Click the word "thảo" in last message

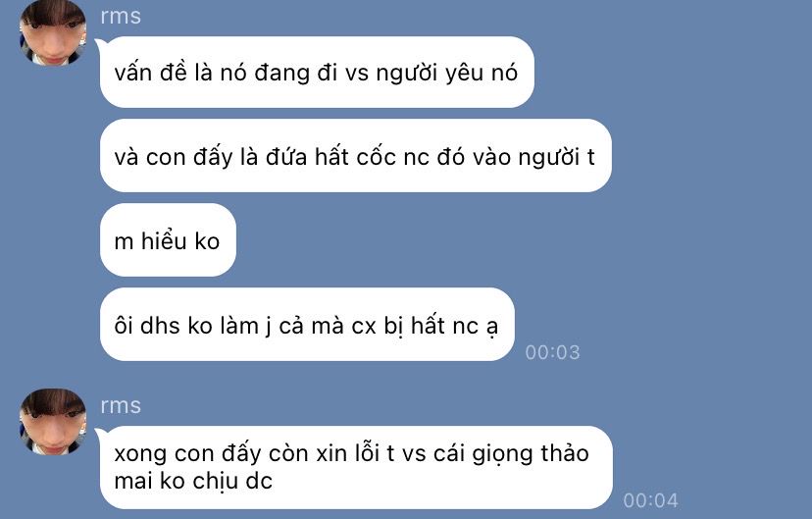[565, 453]
